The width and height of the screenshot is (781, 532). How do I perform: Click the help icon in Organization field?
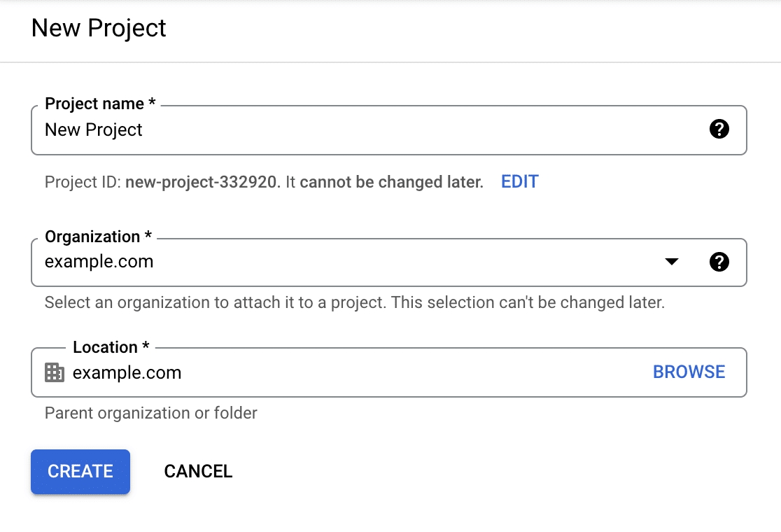(719, 262)
